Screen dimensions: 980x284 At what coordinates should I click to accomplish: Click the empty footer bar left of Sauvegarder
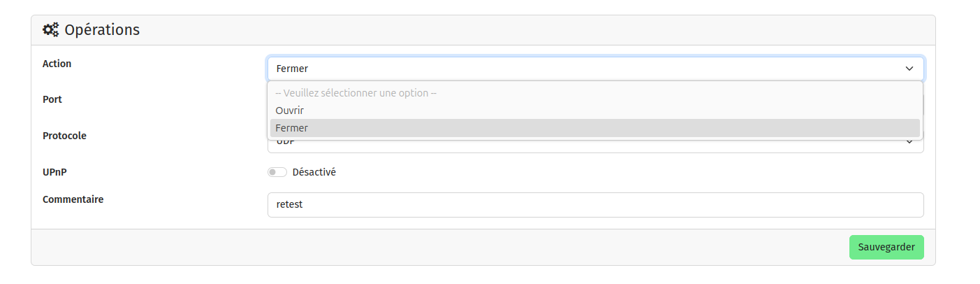pyautogui.click(x=419, y=248)
